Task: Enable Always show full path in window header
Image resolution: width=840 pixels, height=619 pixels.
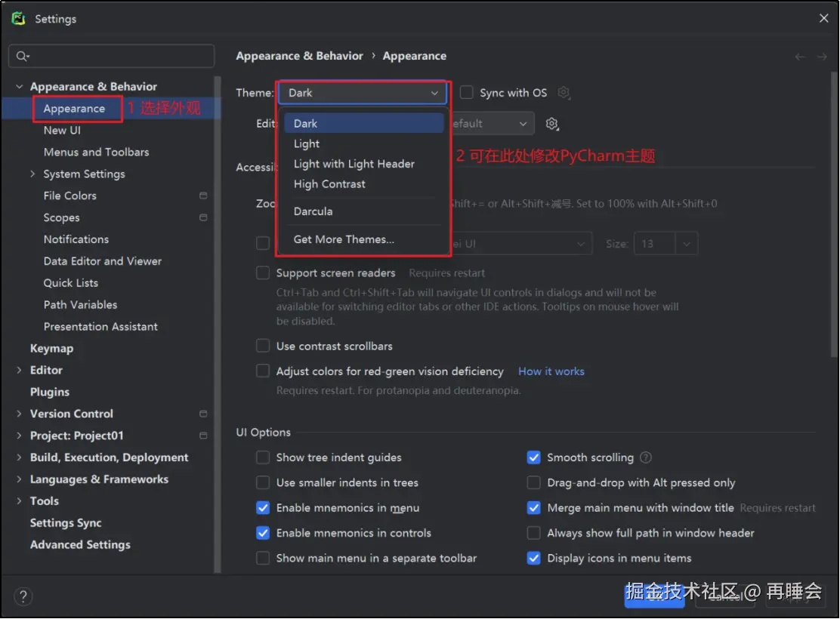Action: point(533,533)
